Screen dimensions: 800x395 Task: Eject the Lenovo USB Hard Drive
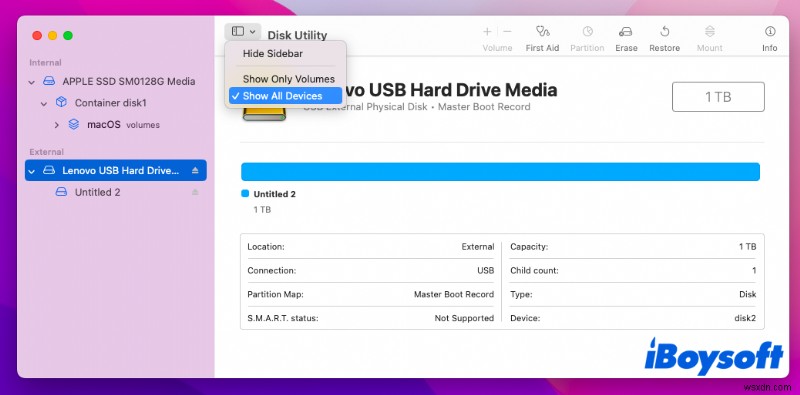(195, 170)
